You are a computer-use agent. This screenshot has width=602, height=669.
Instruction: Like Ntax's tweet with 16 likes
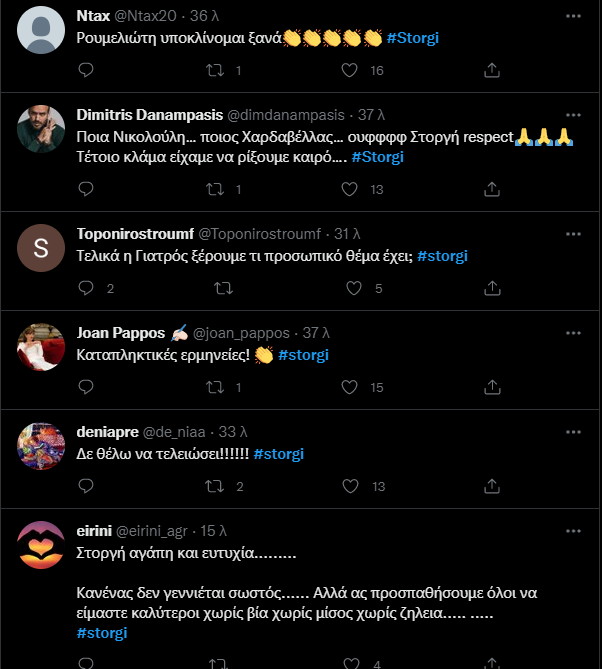[x=350, y=70]
